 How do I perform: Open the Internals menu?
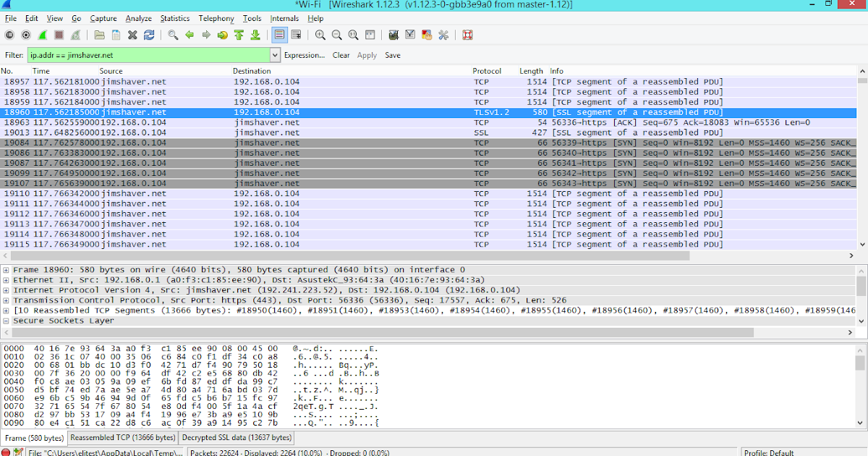click(x=284, y=18)
